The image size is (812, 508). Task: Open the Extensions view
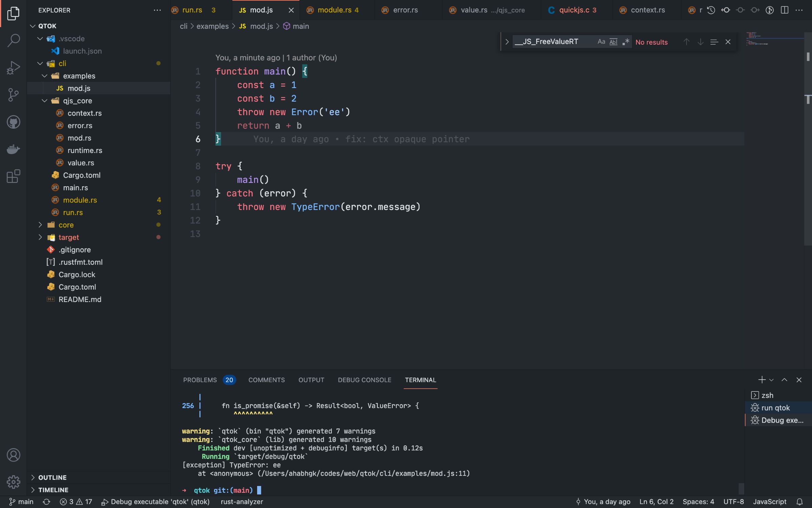pyautogui.click(x=14, y=176)
